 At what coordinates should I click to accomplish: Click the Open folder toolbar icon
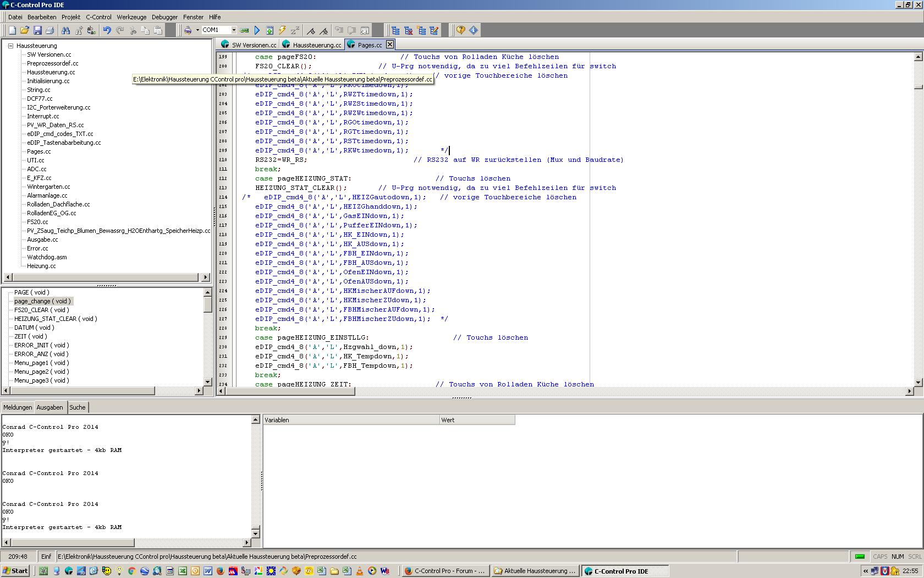(x=25, y=30)
